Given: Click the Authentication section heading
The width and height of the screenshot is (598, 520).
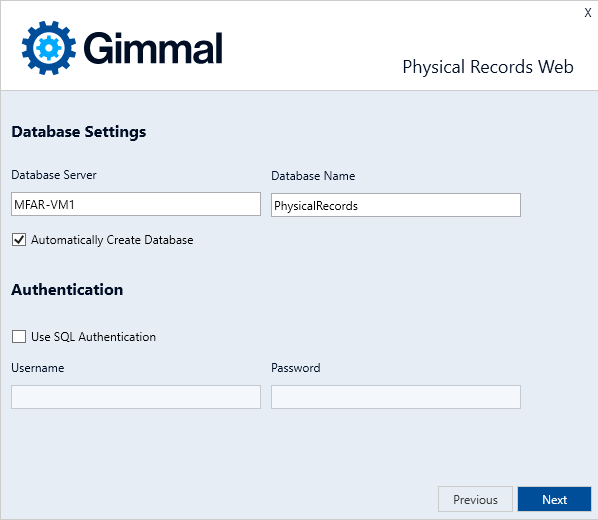Looking at the screenshot, I should point(67,290).
